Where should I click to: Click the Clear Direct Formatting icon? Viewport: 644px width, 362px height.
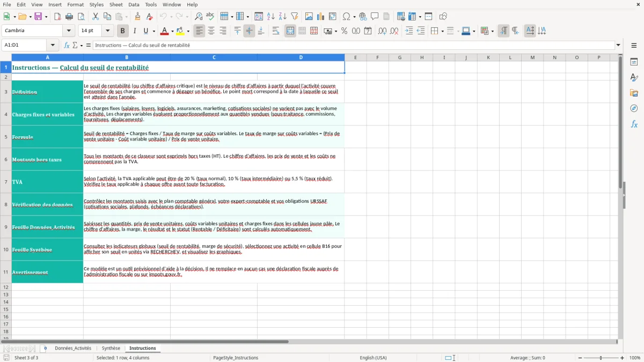[149, 17]
